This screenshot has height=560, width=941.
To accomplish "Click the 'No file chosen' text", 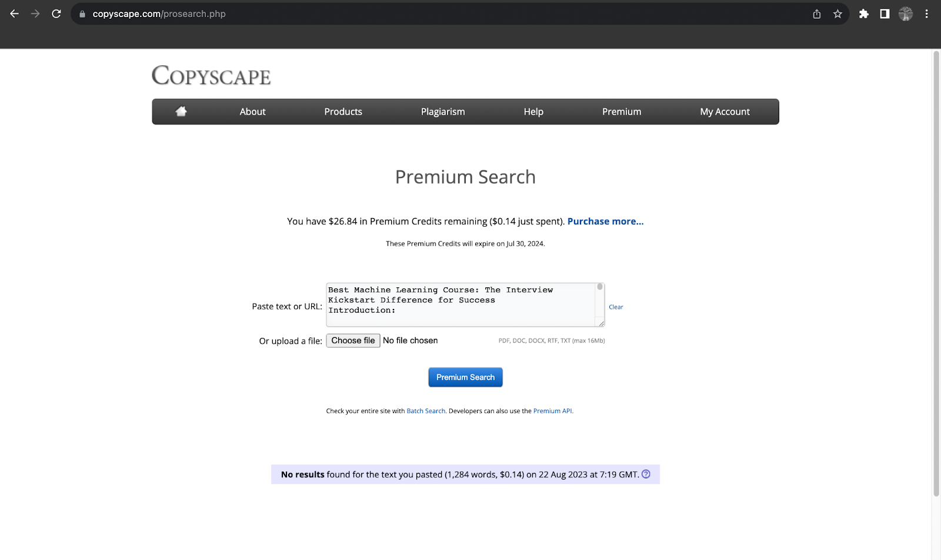I will [x=410, y=341].
